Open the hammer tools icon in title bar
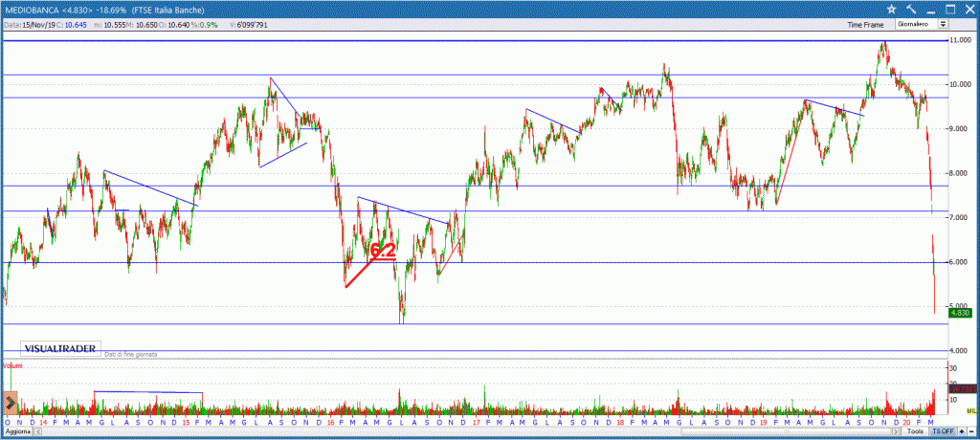The width and height of the screenshot is (980, 440). point(910,10)
